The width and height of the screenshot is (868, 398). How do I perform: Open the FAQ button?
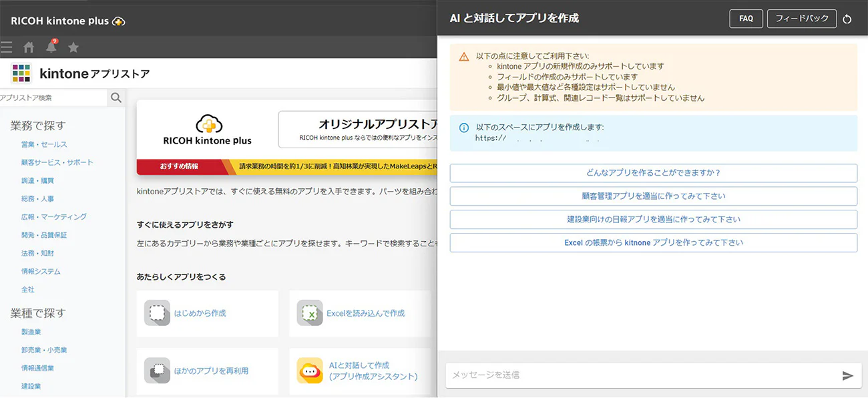(x=746, y=19)
